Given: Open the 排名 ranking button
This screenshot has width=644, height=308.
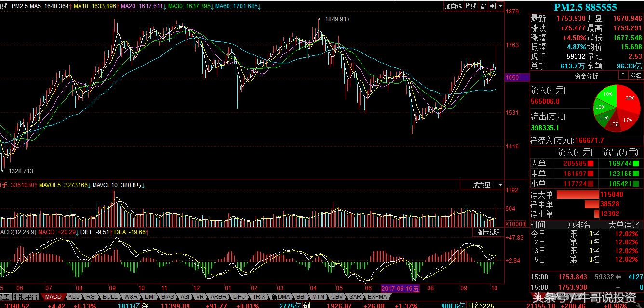Looking at the screenshot, I should tap(636, 76).
